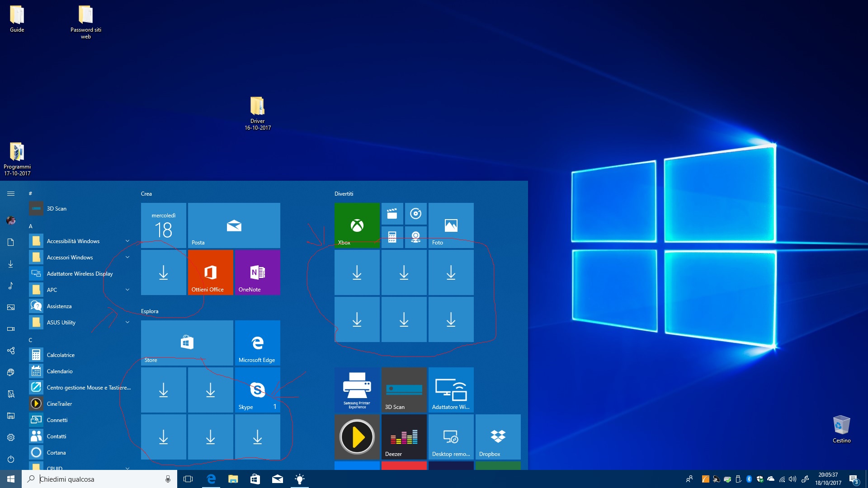This screenshot has height=488, width=868.
Task: Open the Desktop remo... tile
Action: pyautogui.click(x=451, y=437)
